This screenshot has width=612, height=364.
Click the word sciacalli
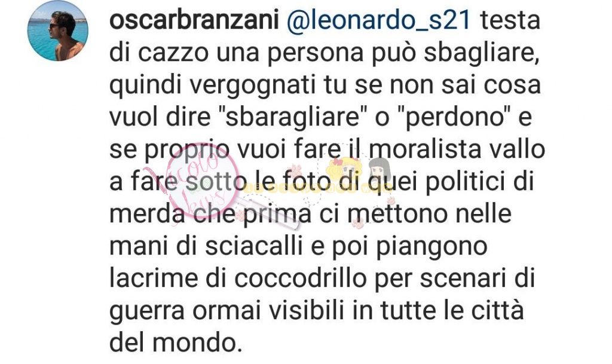coord(254,246)
